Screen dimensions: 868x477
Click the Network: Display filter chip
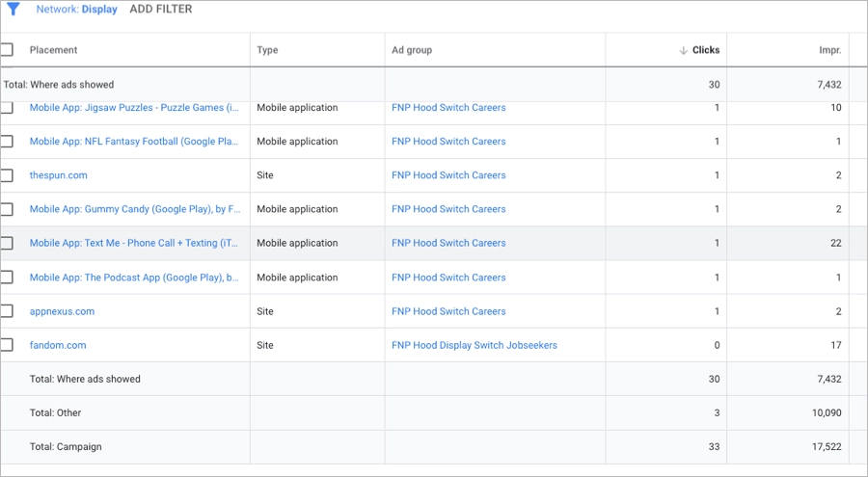pos(76,10)
